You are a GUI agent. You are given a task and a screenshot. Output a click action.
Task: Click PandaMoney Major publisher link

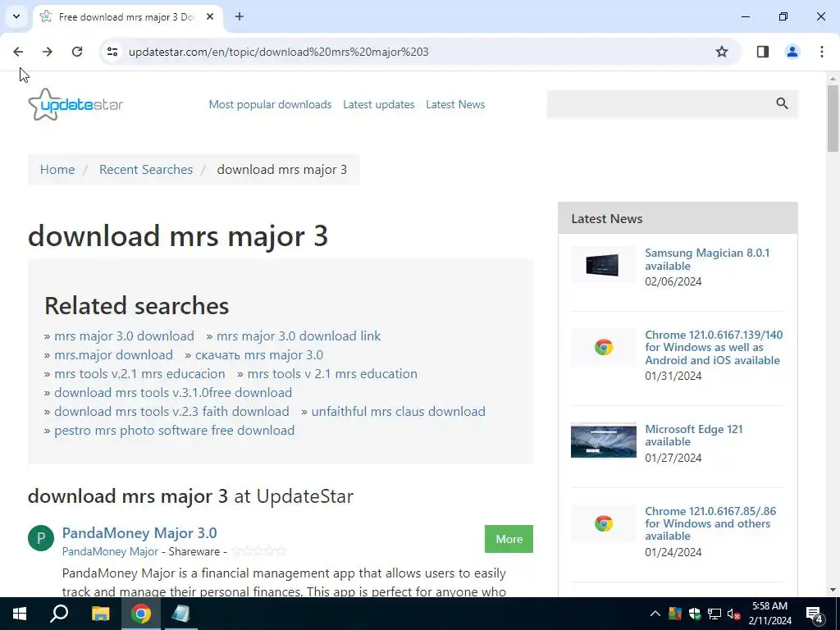(110, 551)
